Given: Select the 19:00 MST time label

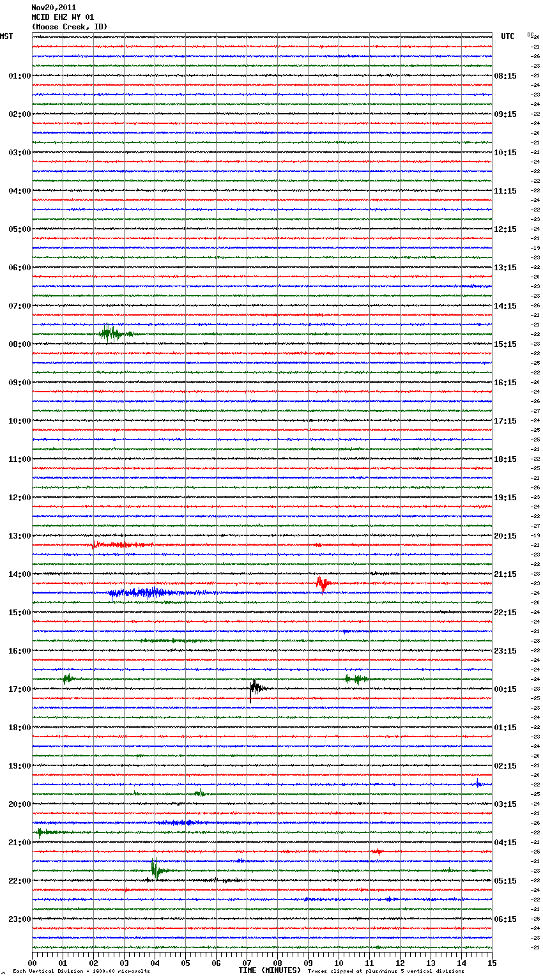Looking at the screenshot, I should [x=19, y=766].
